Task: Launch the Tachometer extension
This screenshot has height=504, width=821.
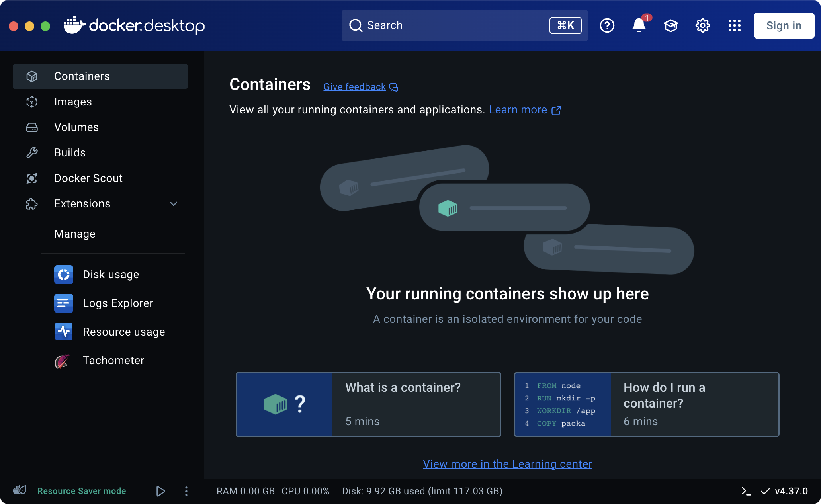Action: (x=113, y=360)
